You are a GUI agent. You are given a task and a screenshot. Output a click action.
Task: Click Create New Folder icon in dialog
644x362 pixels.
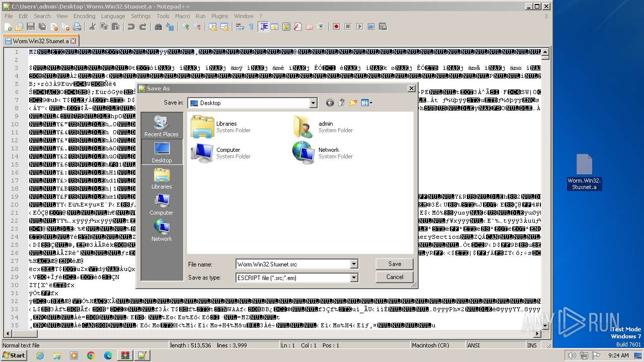[x=353, y=103]
